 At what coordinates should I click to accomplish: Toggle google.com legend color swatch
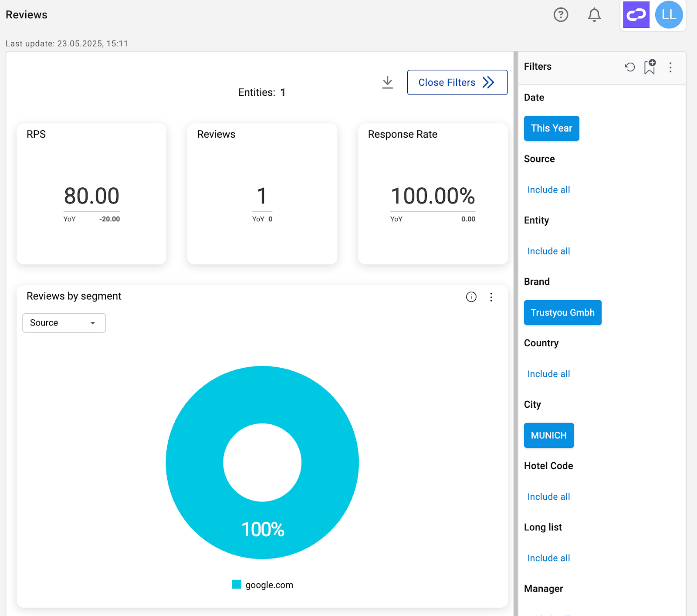pos(237,585)
